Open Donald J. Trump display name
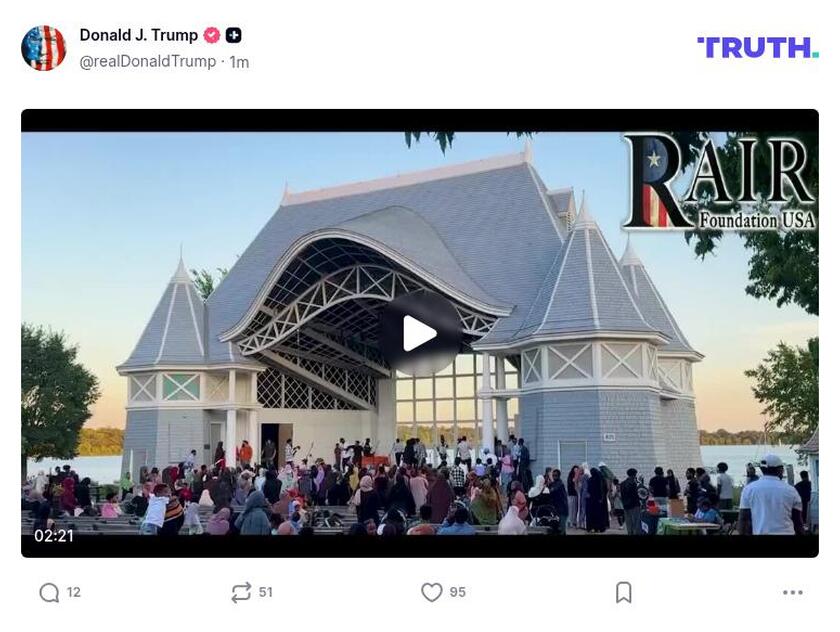 [x=139, y=35]
